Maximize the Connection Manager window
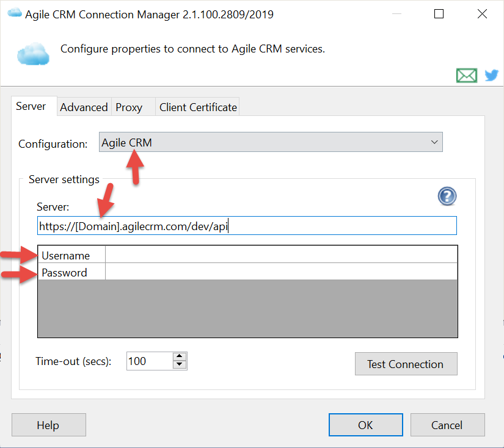504x448 pixels. [439, 14]
